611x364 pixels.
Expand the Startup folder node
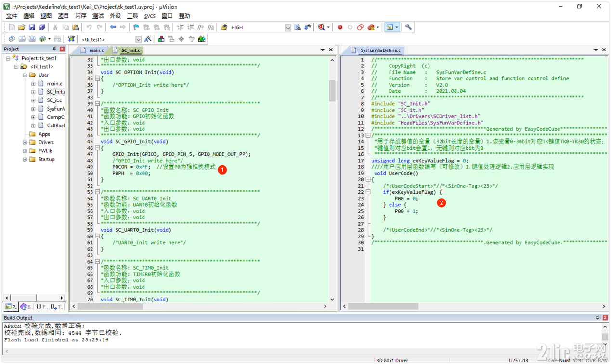tap(25, 159)
